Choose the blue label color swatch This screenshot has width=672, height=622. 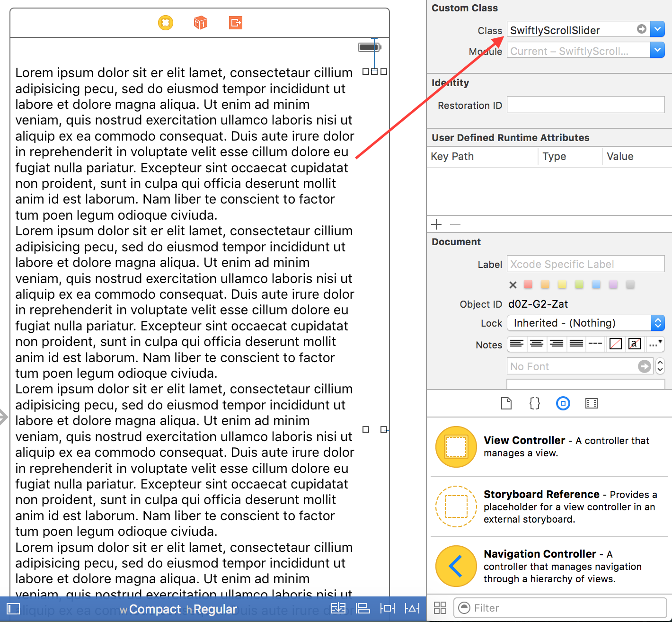[596, 284]
